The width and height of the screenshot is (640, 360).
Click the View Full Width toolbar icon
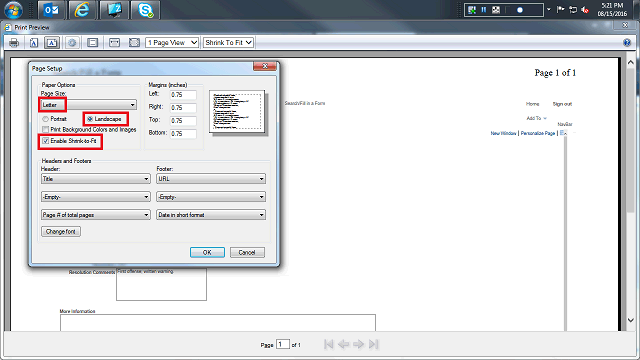click(x=114, y=42)
